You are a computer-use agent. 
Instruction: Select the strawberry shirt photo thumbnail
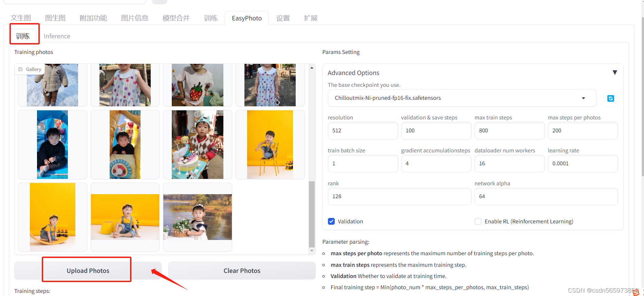pos(198,85)
